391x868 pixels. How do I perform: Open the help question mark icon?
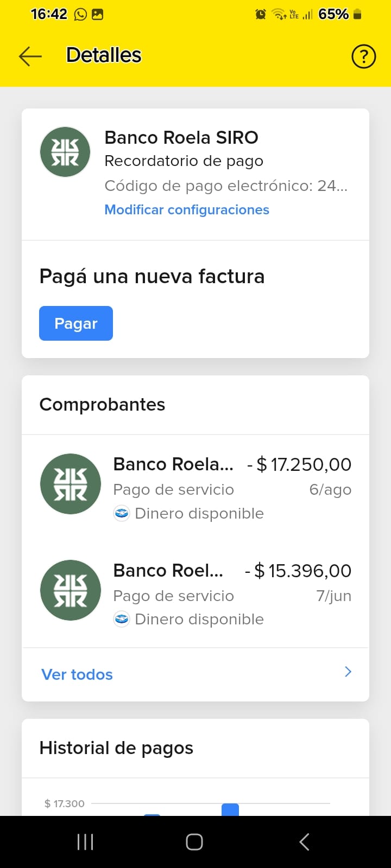click(x=363, y=56)
